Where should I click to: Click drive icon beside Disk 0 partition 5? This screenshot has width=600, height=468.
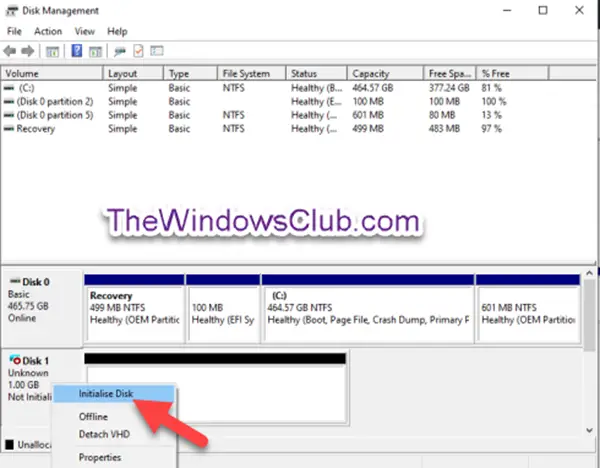point(9,115)
